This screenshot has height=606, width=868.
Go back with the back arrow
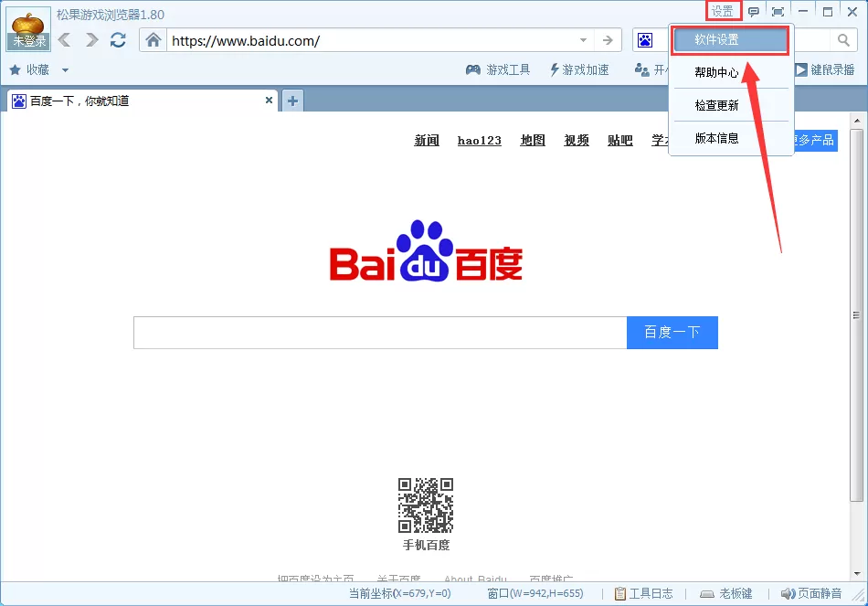pos(65,40)
